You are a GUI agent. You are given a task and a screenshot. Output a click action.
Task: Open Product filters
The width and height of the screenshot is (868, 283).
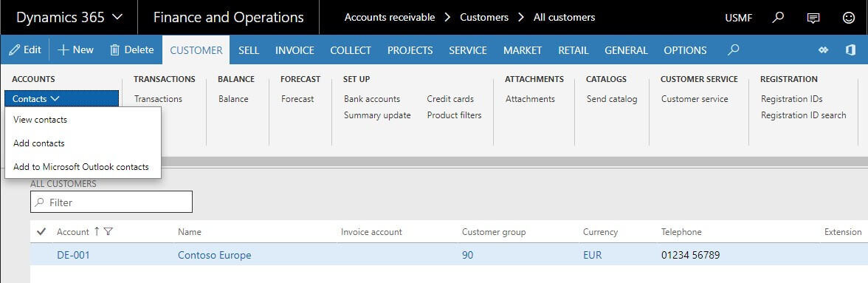click(x=454, y=115)
